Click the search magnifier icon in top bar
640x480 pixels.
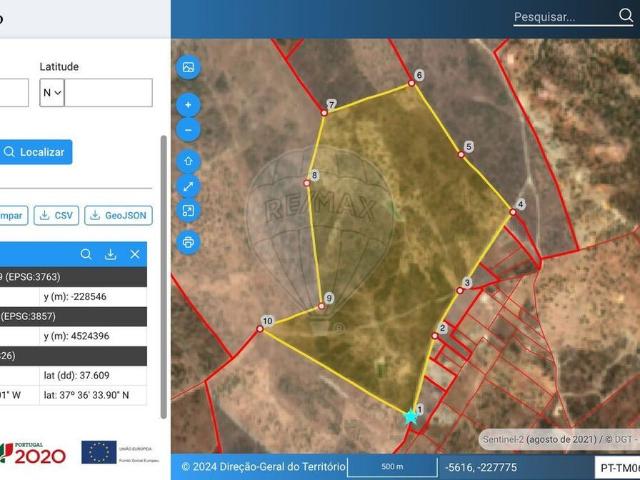click(x=625, y=16)
